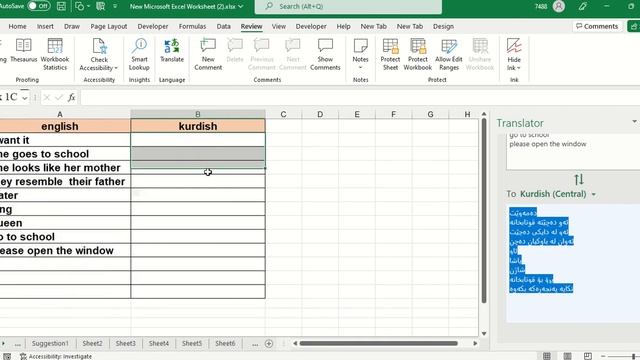640x360 pixels.
Task: Click Protect Workbook
Action: 417,54
